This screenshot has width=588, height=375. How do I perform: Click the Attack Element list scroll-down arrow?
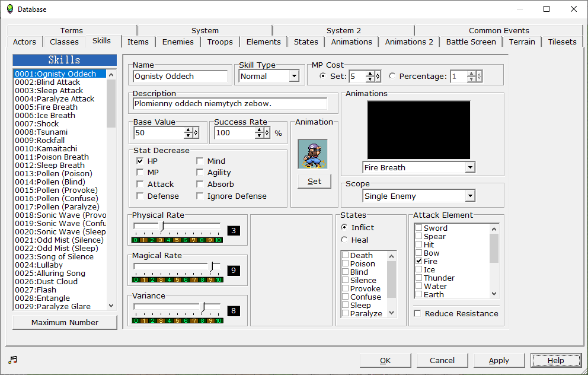(x=494, y=294)
